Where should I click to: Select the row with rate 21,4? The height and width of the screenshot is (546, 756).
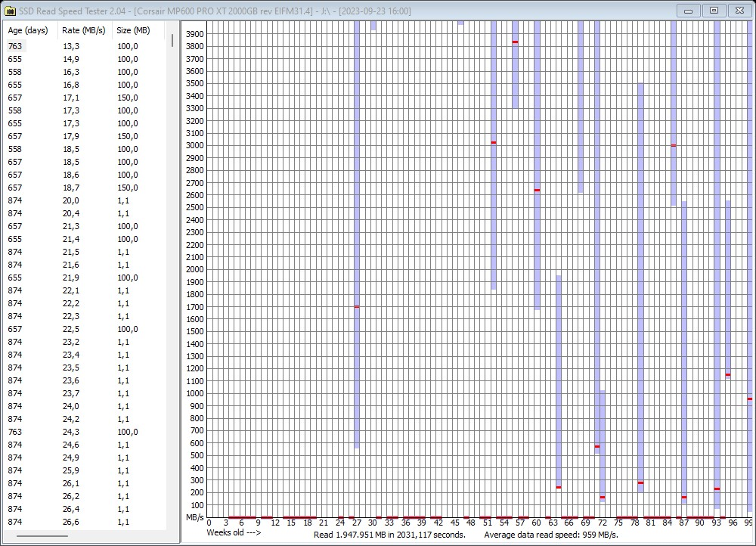pos(85,239)
